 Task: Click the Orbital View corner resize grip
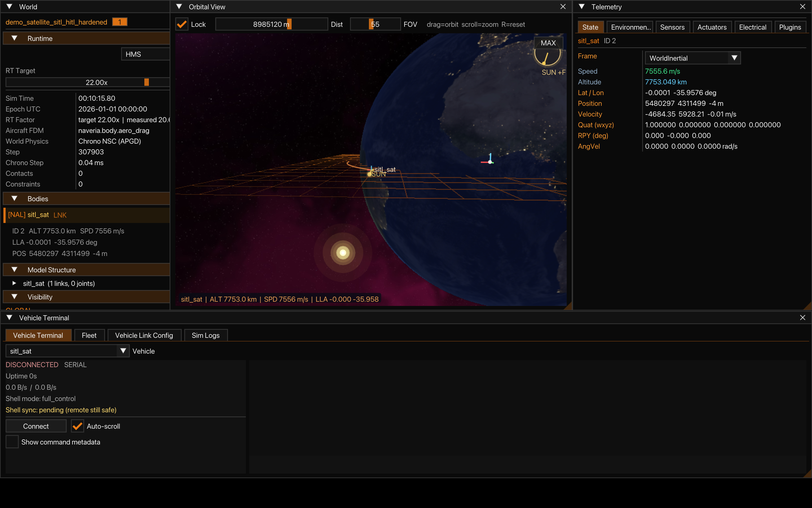[x=568, y=306]
